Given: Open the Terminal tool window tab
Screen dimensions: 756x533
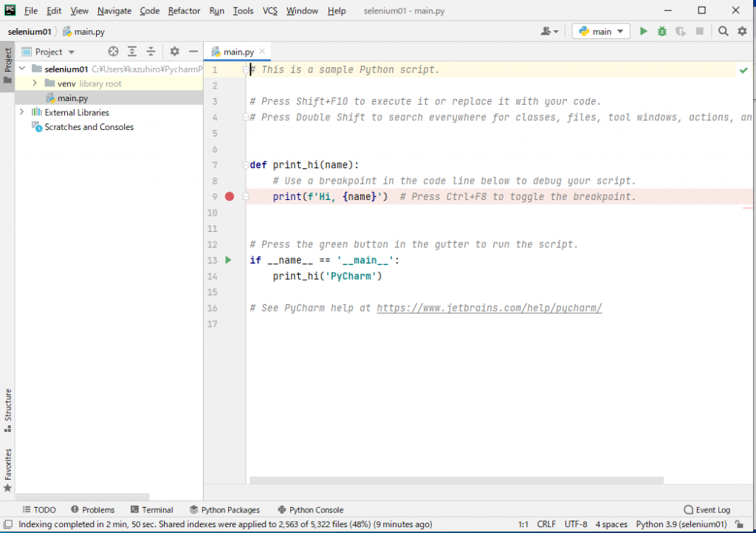Looking at the screenshot, I should (x=151, y=509).
